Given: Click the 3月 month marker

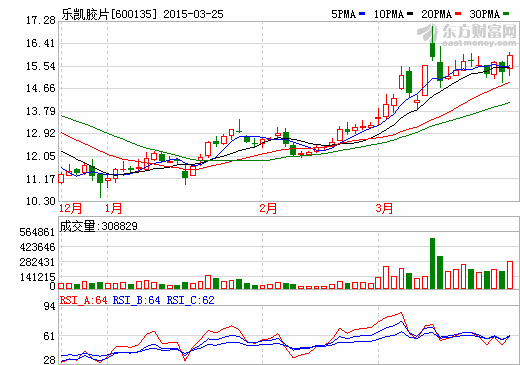Looking at the screenshot, I should (x=384, y=209).
